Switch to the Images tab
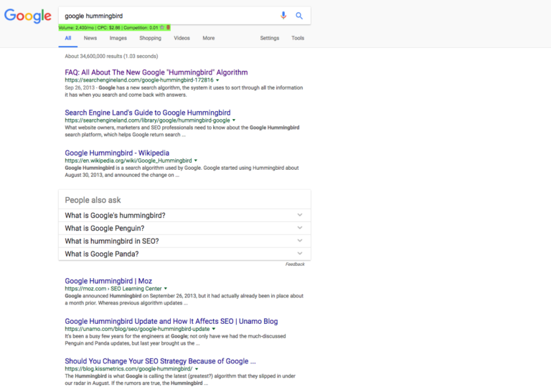This screenshot has height=392, width=551. coord(118,38)
